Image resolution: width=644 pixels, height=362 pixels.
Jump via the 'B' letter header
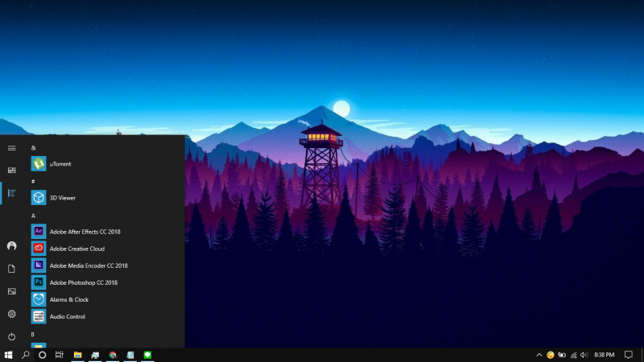(x=33, y=335)
